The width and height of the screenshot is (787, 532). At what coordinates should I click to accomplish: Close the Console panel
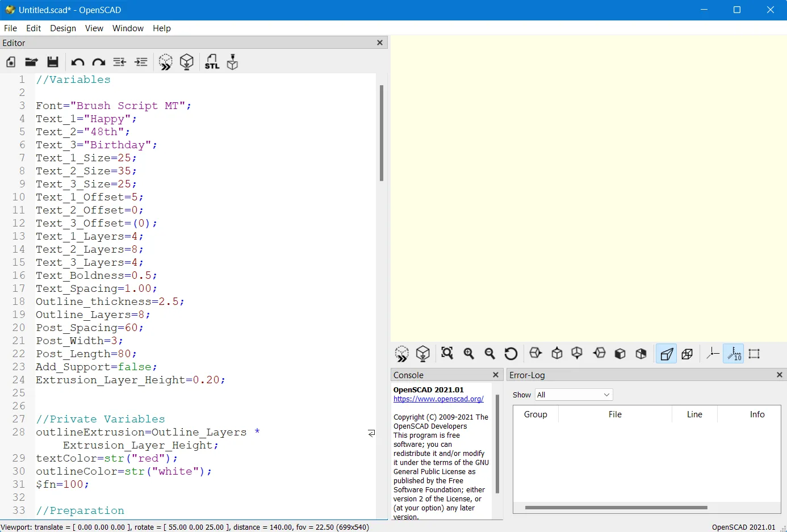(x=495, y=375)
